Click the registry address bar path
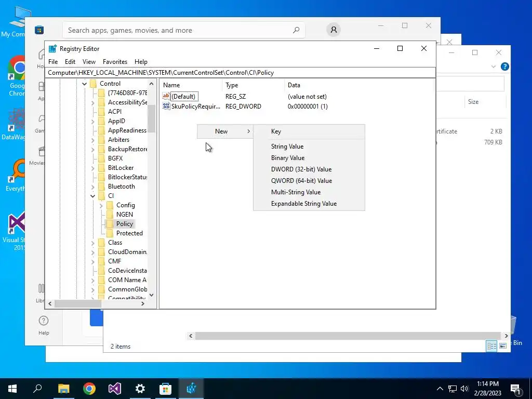 241,73
